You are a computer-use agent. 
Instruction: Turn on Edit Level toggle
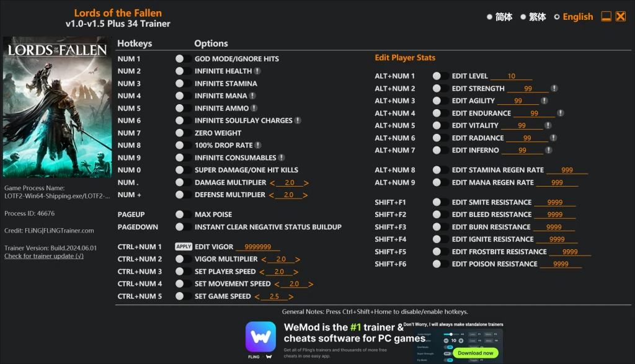coord(440,76)
